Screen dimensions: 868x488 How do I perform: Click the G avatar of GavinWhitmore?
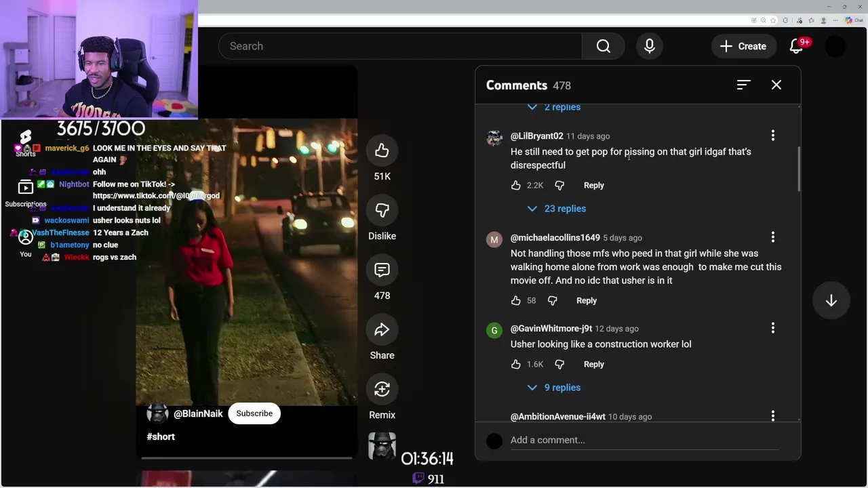click(x=494, y=330)
